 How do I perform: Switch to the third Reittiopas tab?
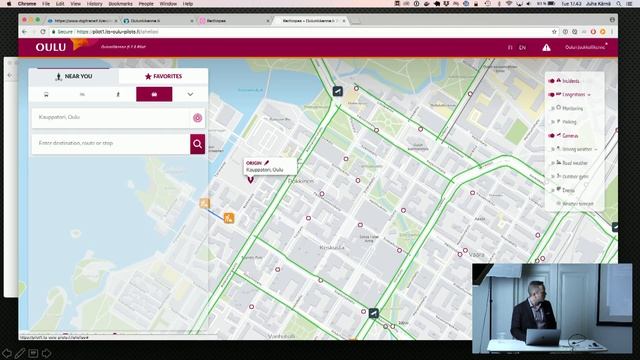coord(233,20)
